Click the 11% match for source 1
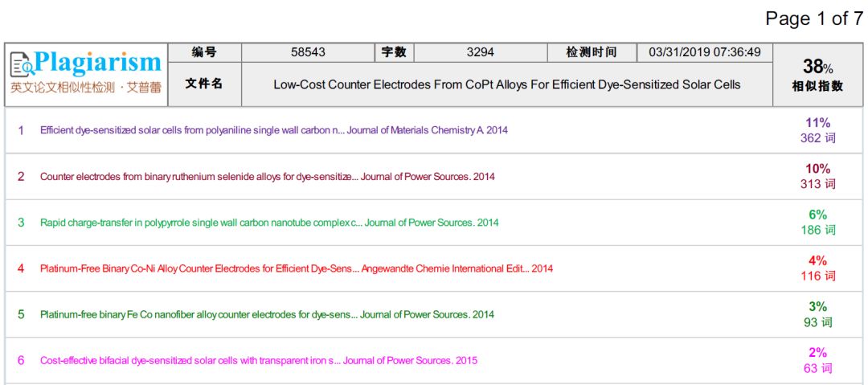868x385 pixels. click(x=817, y=123)
